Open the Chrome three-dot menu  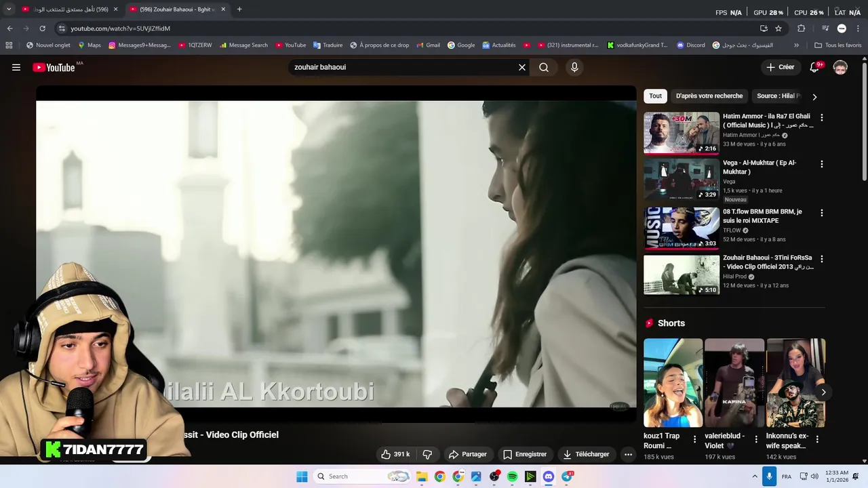[859, 28]
